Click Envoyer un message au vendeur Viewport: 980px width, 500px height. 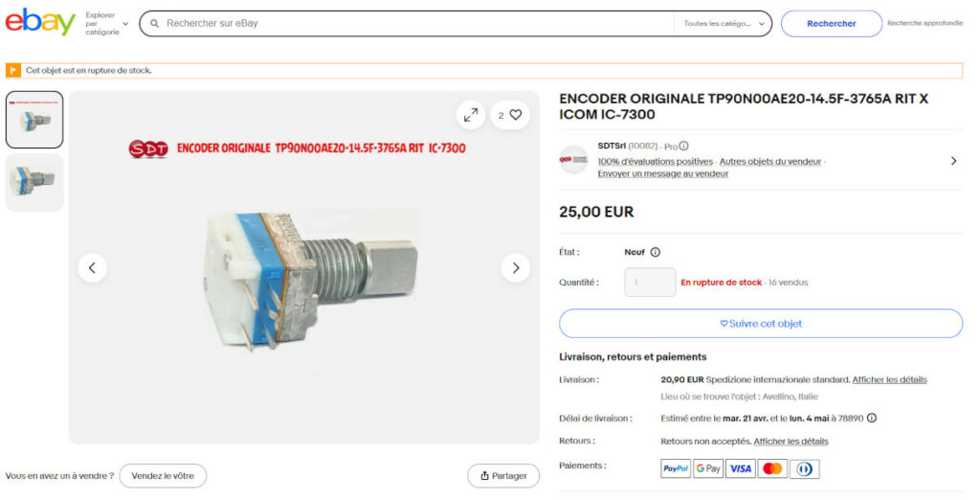(x=662, y=174)
